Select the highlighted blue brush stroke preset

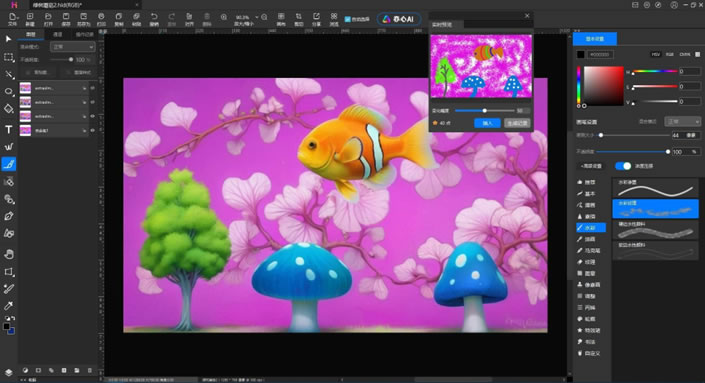(x=655, y=209)
